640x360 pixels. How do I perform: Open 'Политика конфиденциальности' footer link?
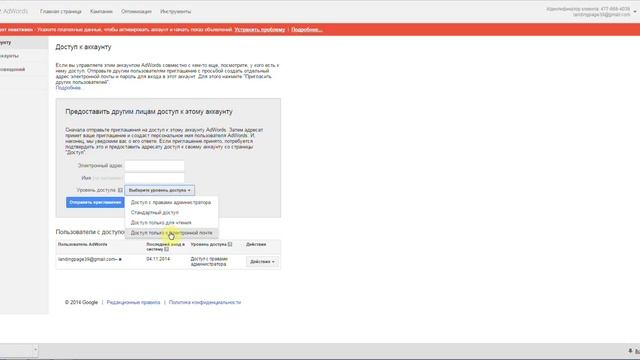[204, 302]
